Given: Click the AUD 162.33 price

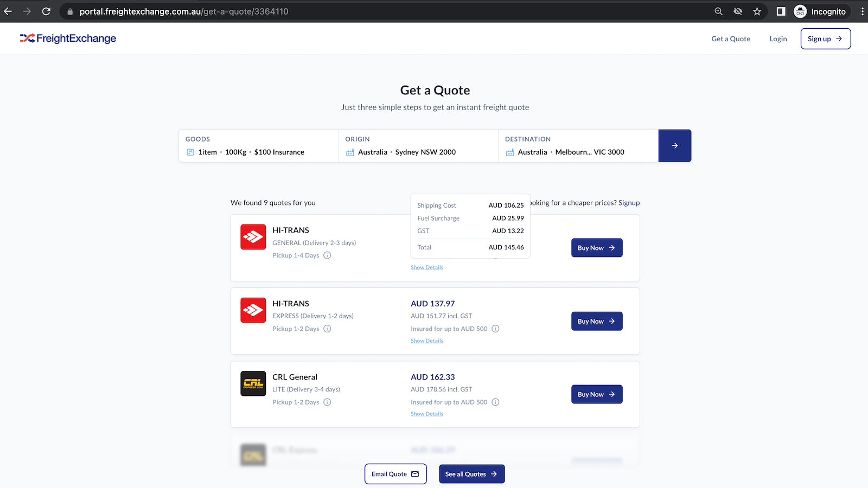Looking at the screenshot, I should pos(433,377).
